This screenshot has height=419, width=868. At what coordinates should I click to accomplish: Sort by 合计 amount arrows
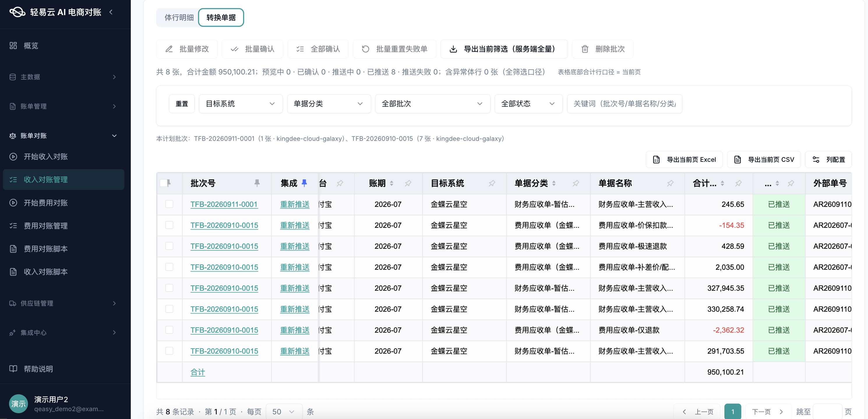click(722, 183)
